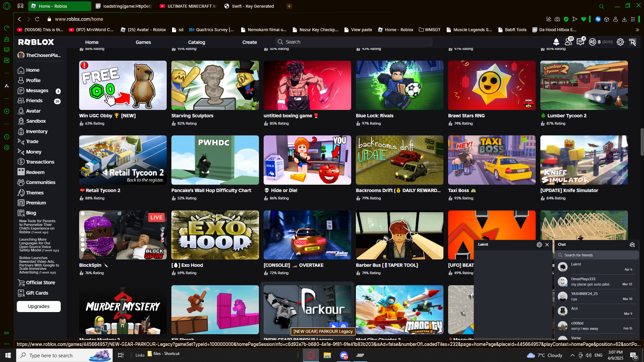The height and width of the screenshot is (362, 644).
Task: Open the browser downloads icon
Action: point(624,19)
